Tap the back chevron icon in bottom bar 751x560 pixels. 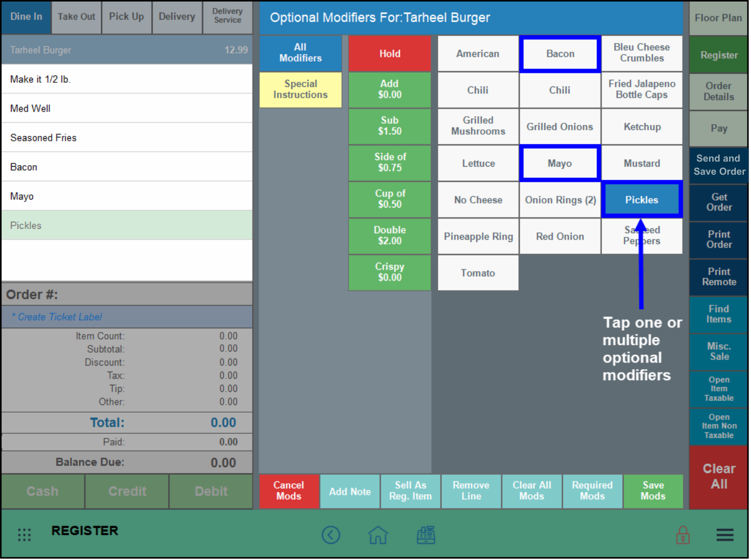coord(331,535)
